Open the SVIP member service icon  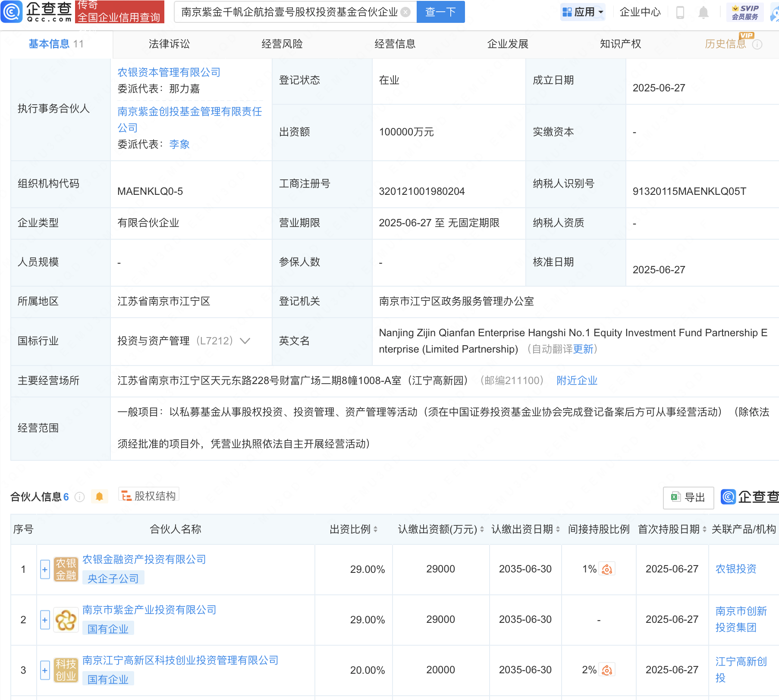click(745, 12)
